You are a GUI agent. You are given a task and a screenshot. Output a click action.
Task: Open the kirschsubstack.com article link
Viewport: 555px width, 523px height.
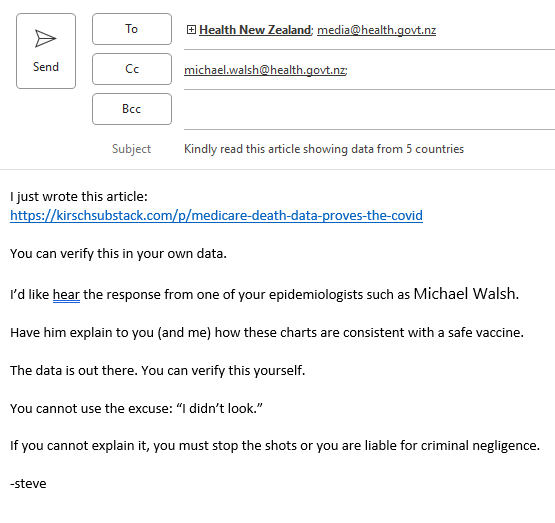[216, 215]
